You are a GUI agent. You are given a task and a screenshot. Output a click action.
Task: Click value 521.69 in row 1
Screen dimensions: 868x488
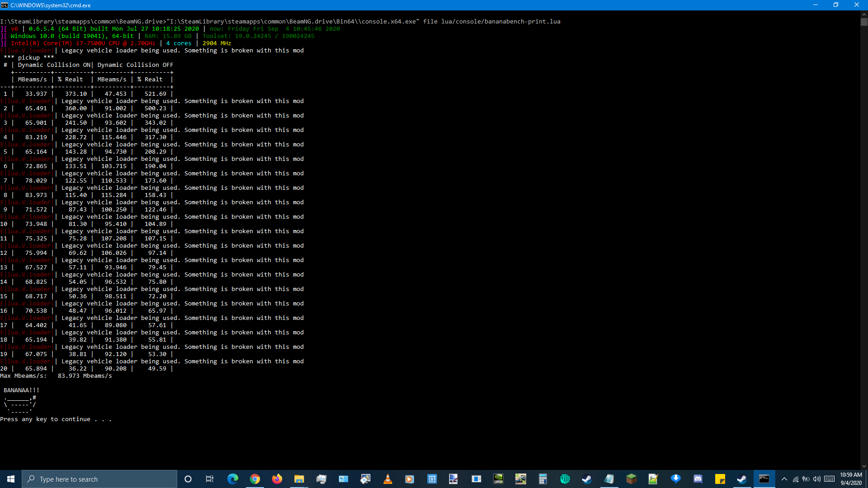click(x=156, y=94)
